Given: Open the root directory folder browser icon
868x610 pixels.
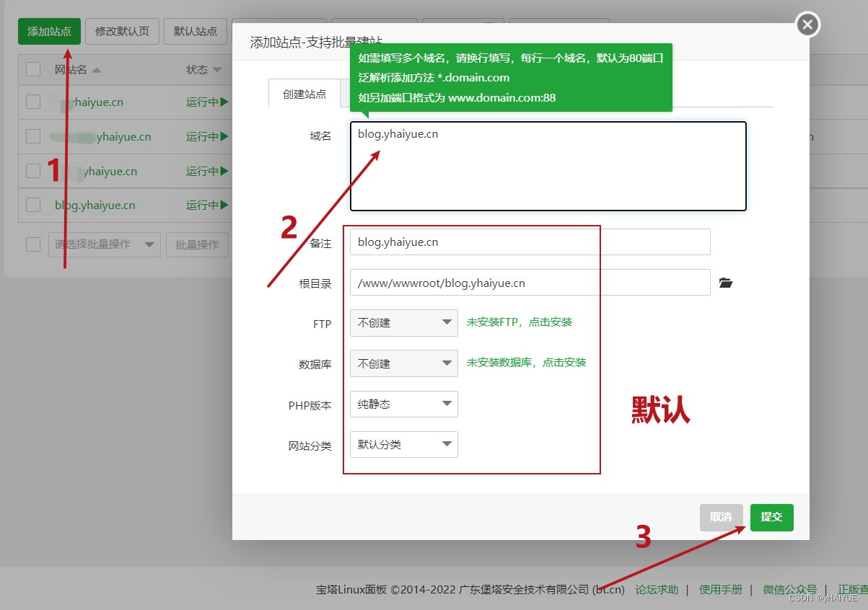Looking at the screenshot, I should pyautogui.click(x=726, y=283).
